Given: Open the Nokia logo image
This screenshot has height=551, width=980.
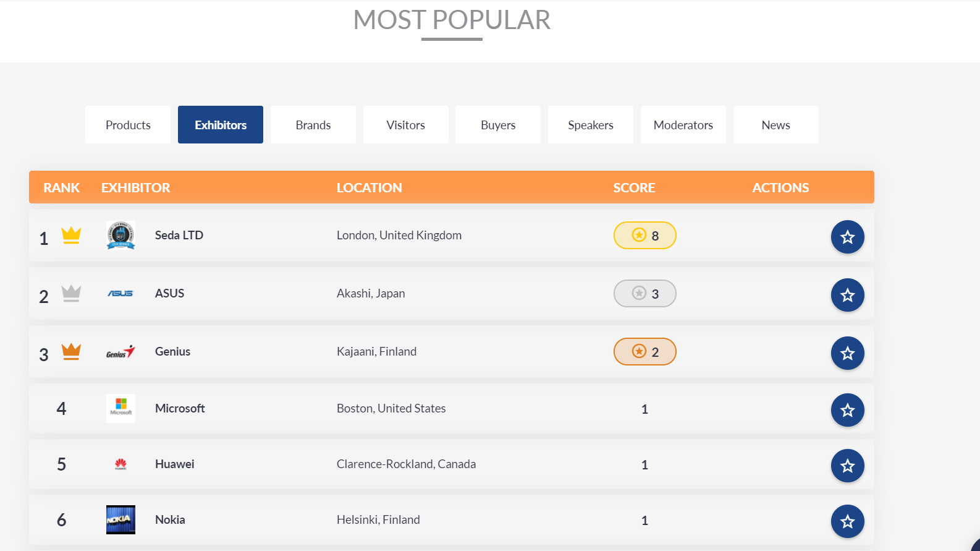Looking at the screenshot, I should pos(120,519).
